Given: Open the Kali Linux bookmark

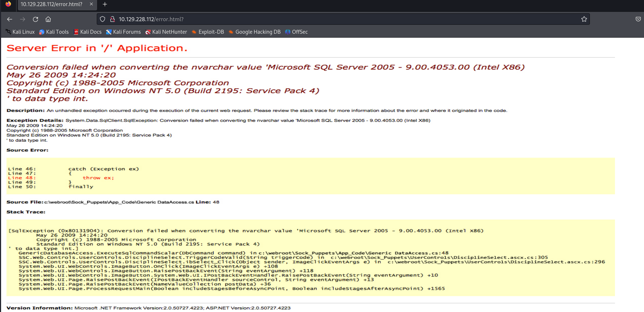Looking at the screenshot, I should 20,32.
